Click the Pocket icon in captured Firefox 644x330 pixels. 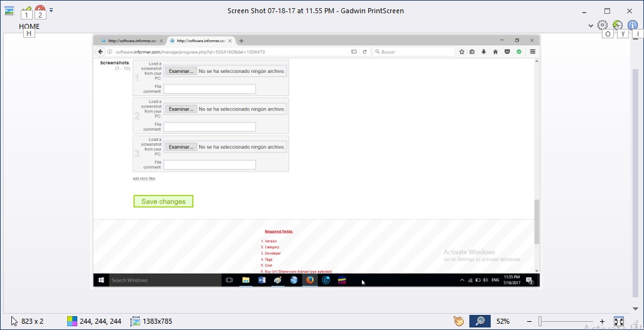pyautogui.click(x=507, y=52)
